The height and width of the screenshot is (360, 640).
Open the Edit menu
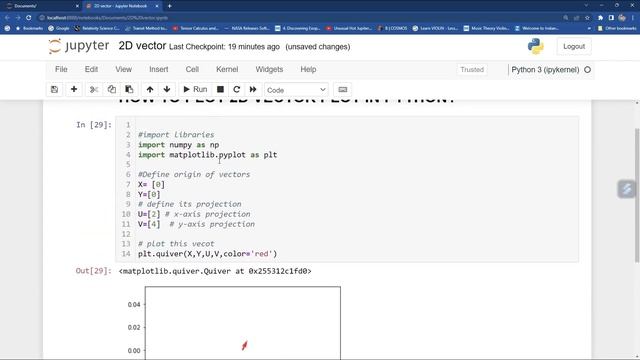[x=91, y=69]
